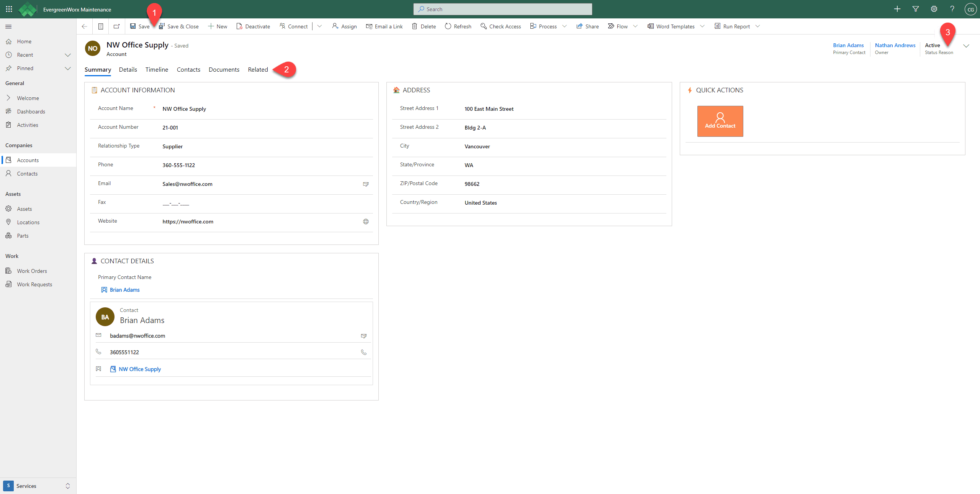Click Nathan Andrews, the record owner
The width and height of the screenshot is (980, 494).
tap(895, 45)
